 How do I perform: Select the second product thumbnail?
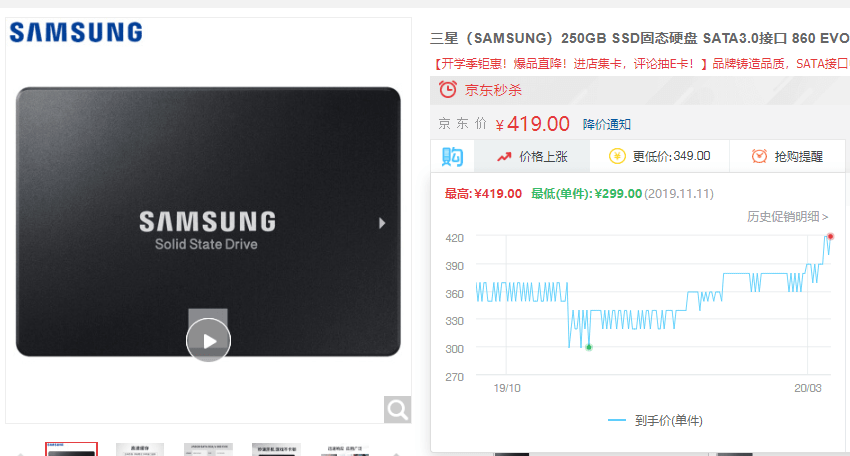[140, 449]
